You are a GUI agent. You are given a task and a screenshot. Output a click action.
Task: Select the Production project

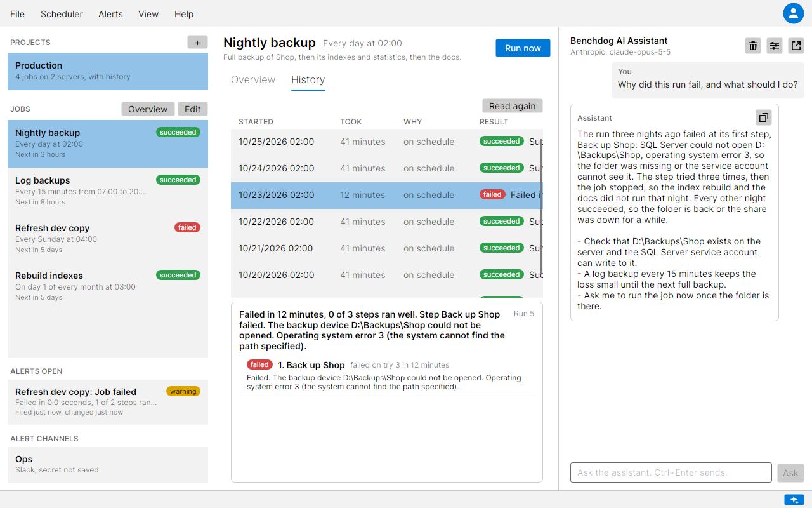pyautogui.click(x=108, y=71)
